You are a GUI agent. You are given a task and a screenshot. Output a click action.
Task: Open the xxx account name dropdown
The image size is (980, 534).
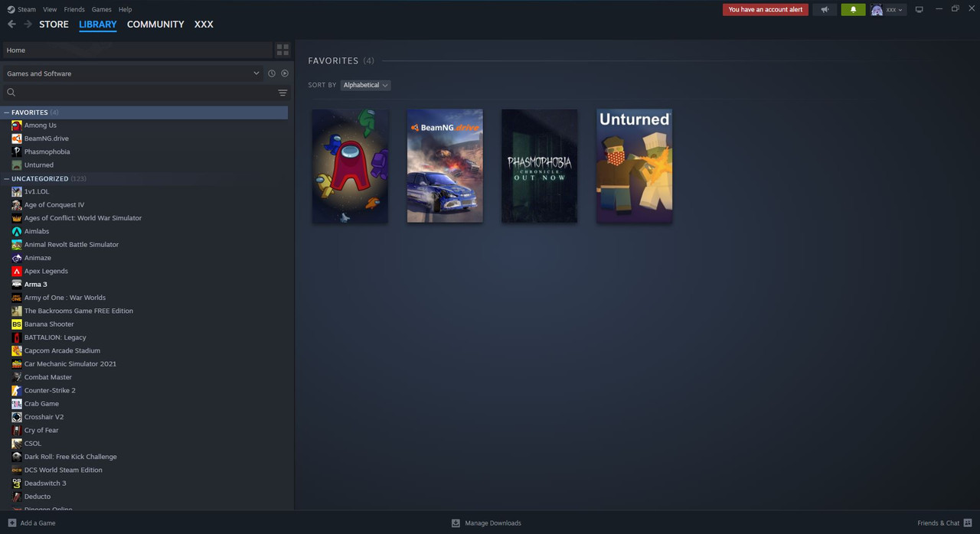coord(894,10)
